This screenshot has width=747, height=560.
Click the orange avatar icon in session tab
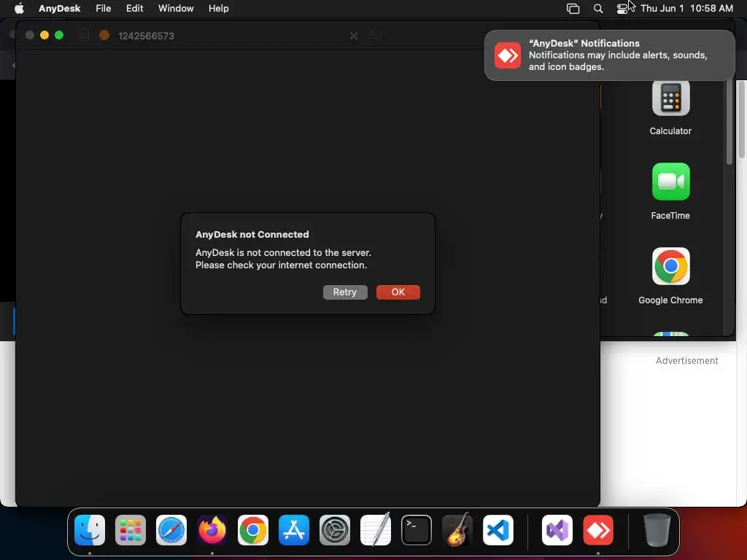104,35
